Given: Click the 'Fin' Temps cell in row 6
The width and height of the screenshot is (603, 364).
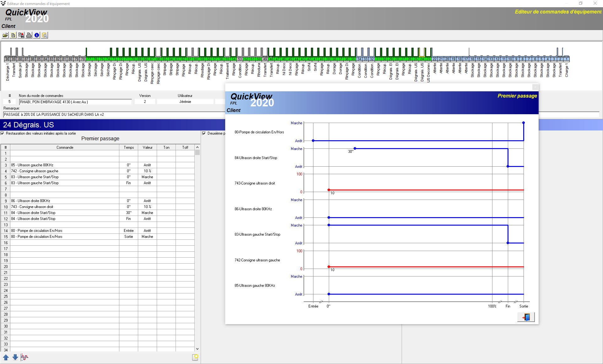Looking at the screenshot, I should pyautogui.click(x=129, y=183).
